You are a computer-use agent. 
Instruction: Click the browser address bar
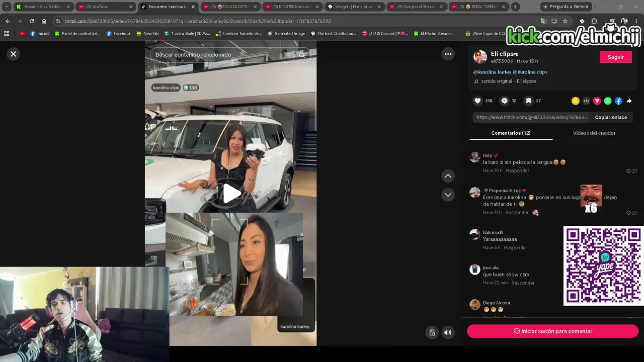pos(297,21)
